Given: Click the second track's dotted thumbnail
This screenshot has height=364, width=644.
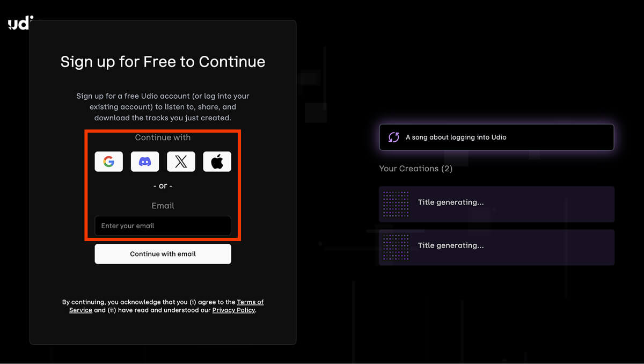Looking at the screenshot, I should coord(396,247).
